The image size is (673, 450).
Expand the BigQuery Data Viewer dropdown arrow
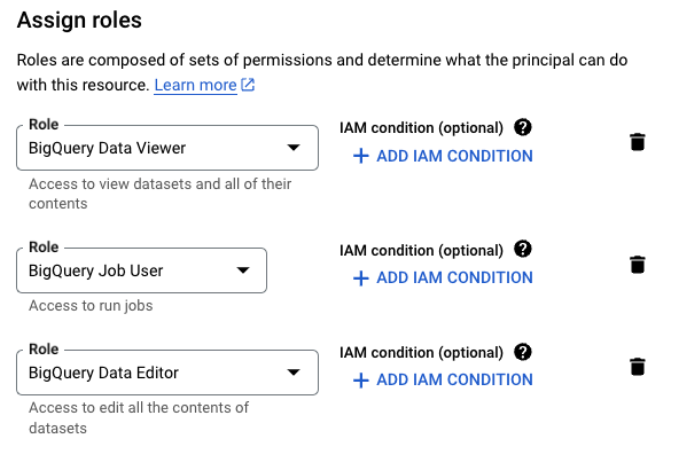click(x=293, y=148)
